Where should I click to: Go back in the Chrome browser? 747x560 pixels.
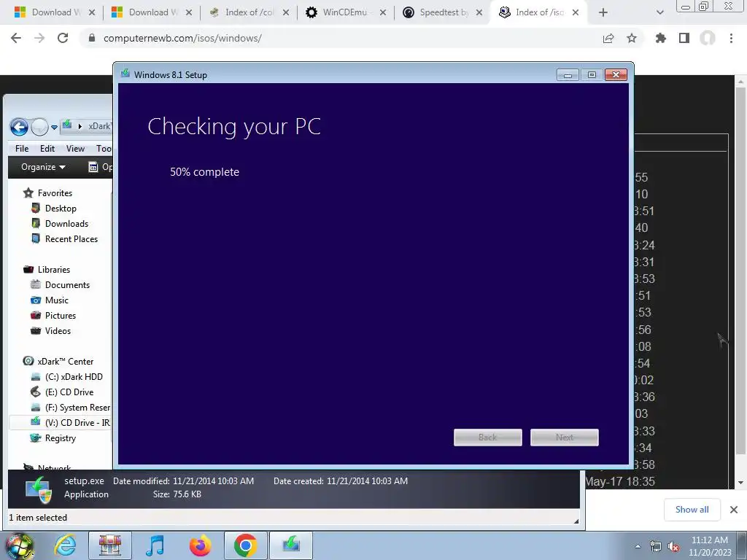coord(16,38)
